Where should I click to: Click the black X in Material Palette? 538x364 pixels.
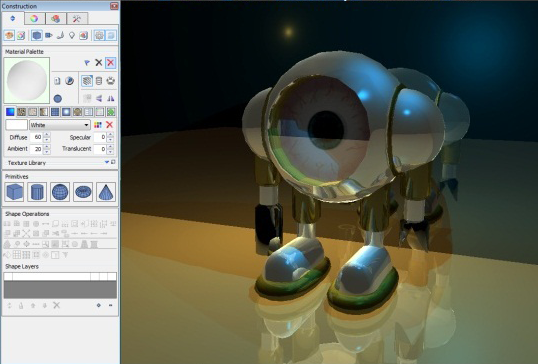tap(98, 62)
